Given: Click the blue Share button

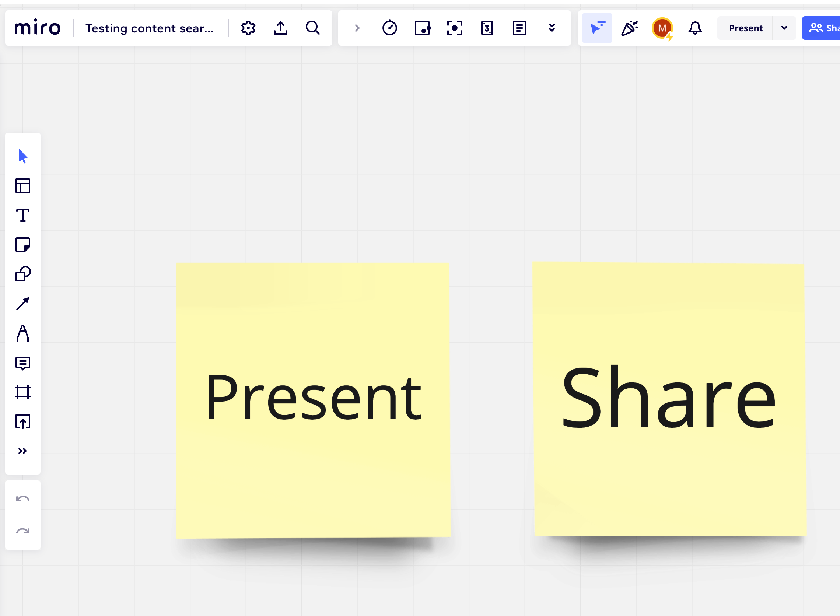Looking at the screenshot, I should [x=821, y=28].
